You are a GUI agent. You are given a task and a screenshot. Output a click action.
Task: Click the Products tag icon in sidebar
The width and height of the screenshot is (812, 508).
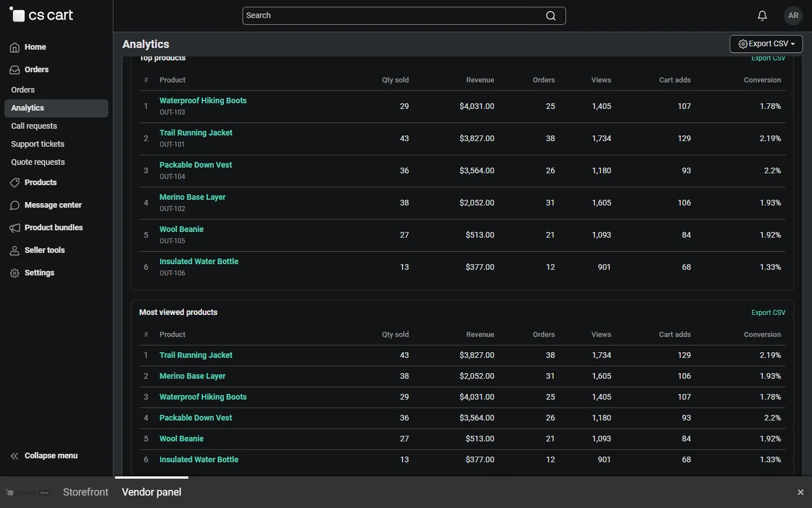click(x=15, y=183)
